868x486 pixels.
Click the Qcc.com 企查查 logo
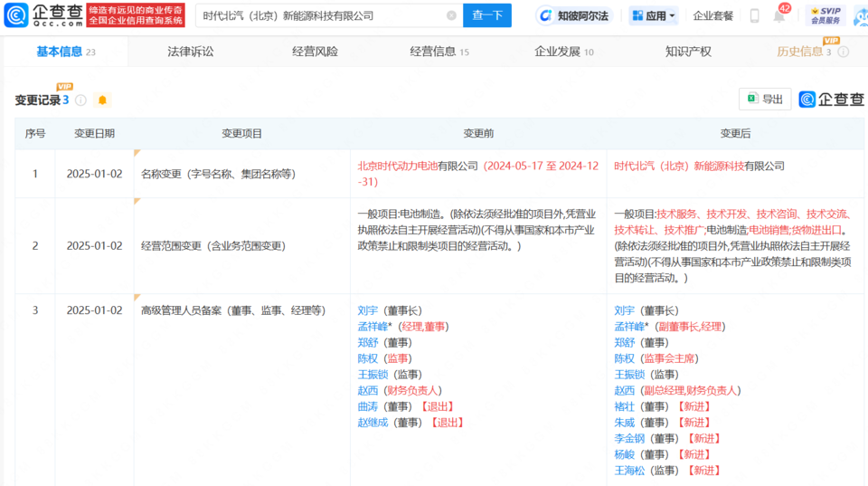click(x=43, y=15)
